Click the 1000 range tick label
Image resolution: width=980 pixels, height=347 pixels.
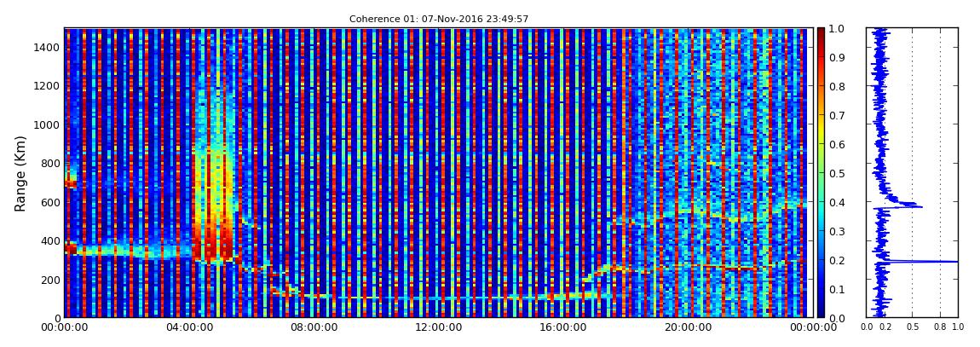pos(48,124)
